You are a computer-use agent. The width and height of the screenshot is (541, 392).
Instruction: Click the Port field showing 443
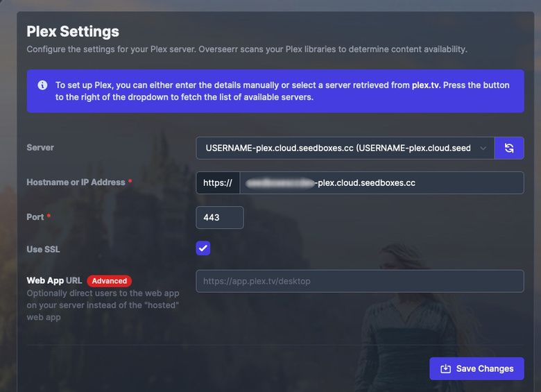pos(220,217)
